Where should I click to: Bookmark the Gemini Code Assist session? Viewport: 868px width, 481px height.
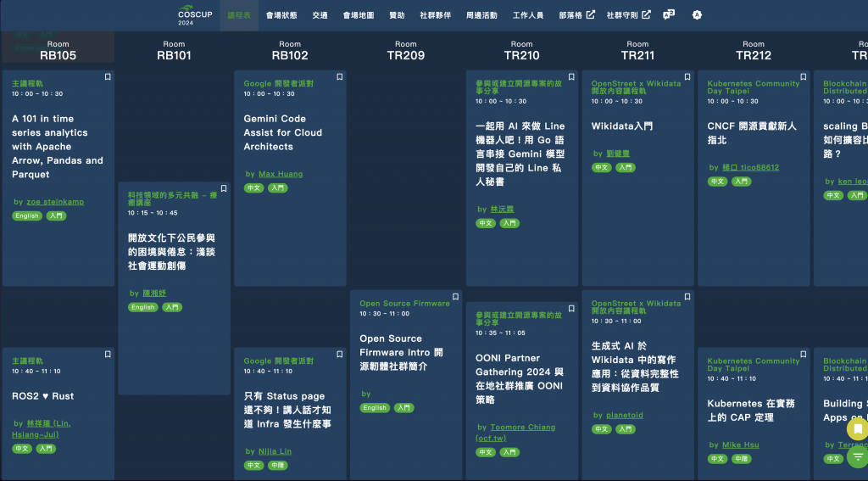(339, 77)
